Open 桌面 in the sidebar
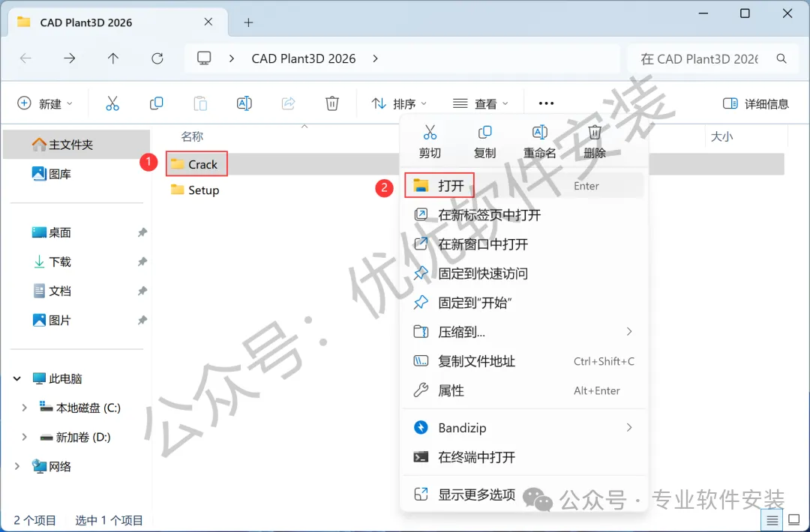The width and height of the screenshot is (810, 532). point(76,233)
